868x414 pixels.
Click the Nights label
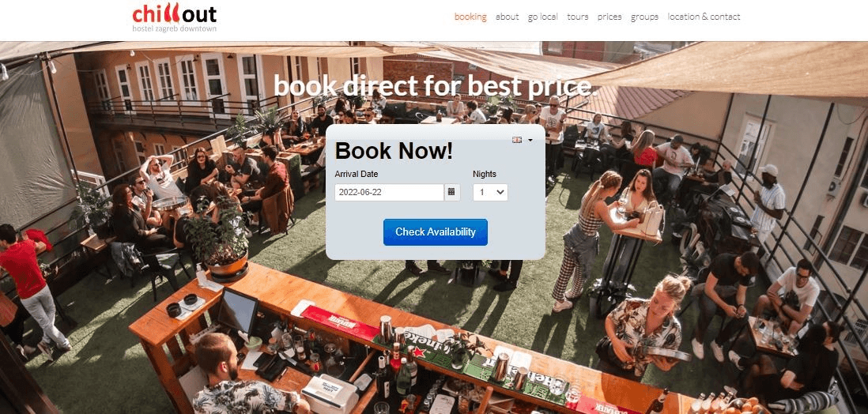tap(485, 174)
